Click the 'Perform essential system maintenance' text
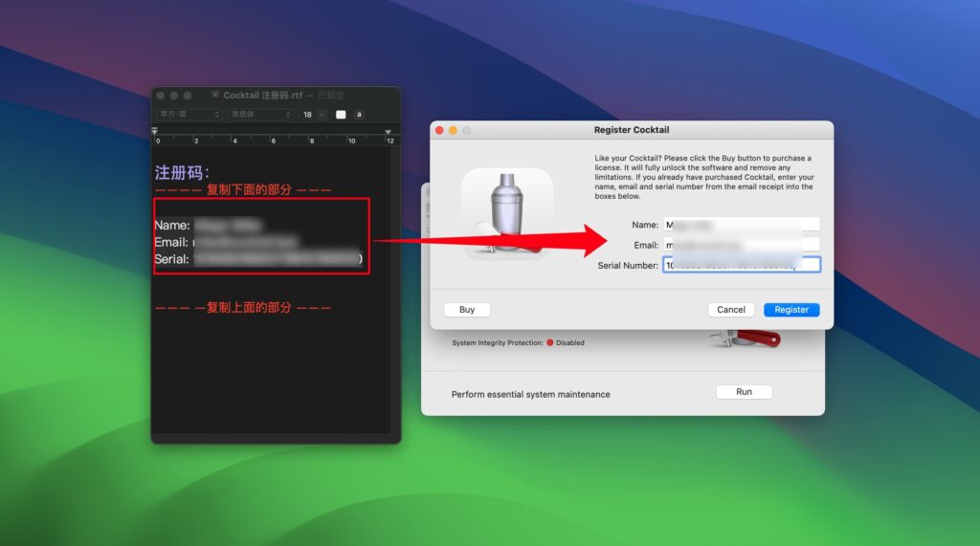980x546 pixels. pyautogui.click(x=530, y=394)
